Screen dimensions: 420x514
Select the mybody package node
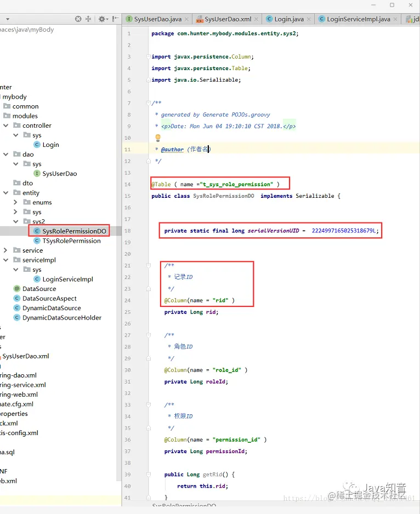pyautogui.click(x=14, y=96)
